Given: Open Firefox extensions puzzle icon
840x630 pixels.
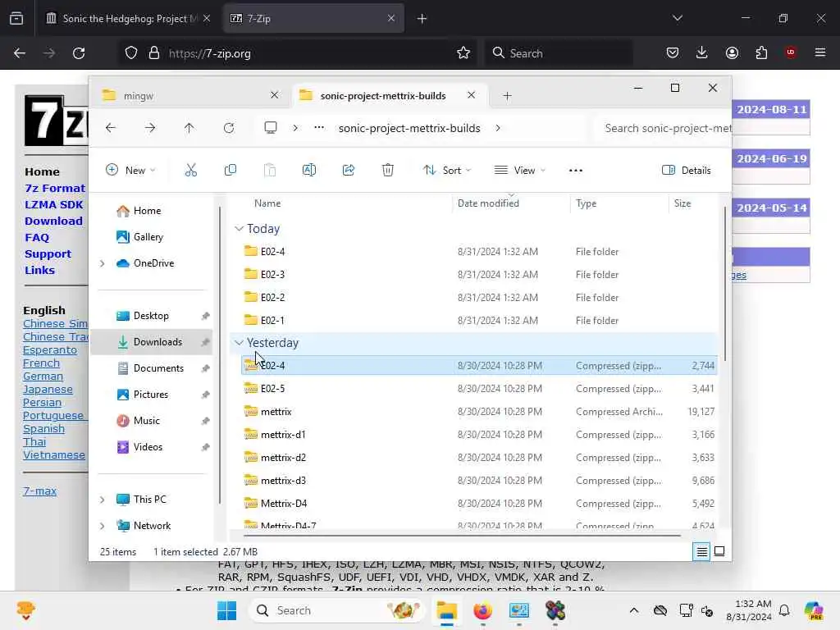Looking at the screenshot, I should pos(761,53).
